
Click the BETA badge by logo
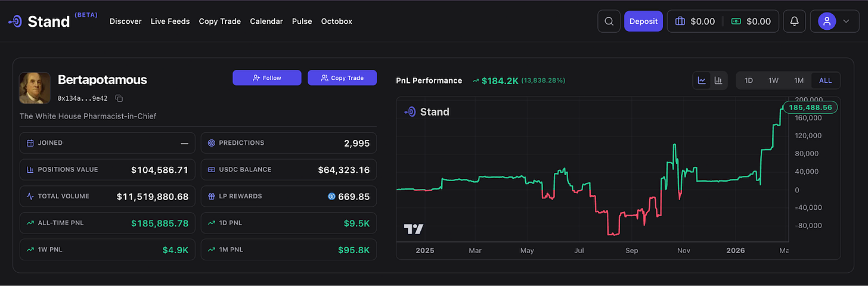(86, 14)
